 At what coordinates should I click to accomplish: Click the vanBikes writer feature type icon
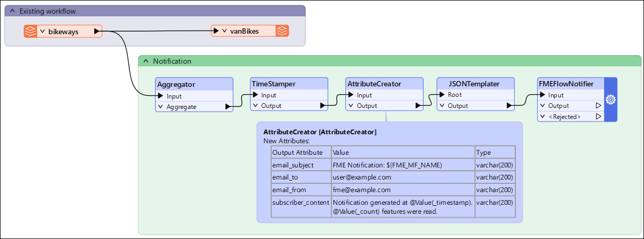click(283, 31)
